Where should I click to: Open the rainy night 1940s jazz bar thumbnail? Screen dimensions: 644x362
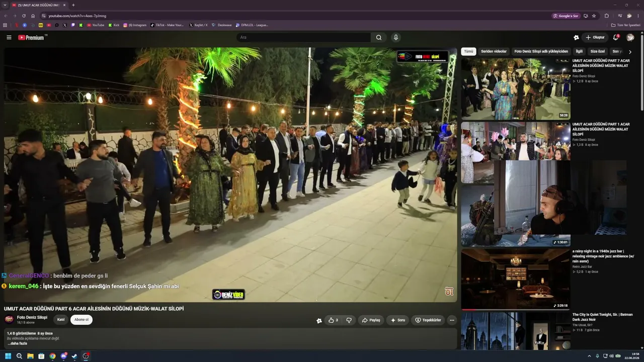(516, 279)
